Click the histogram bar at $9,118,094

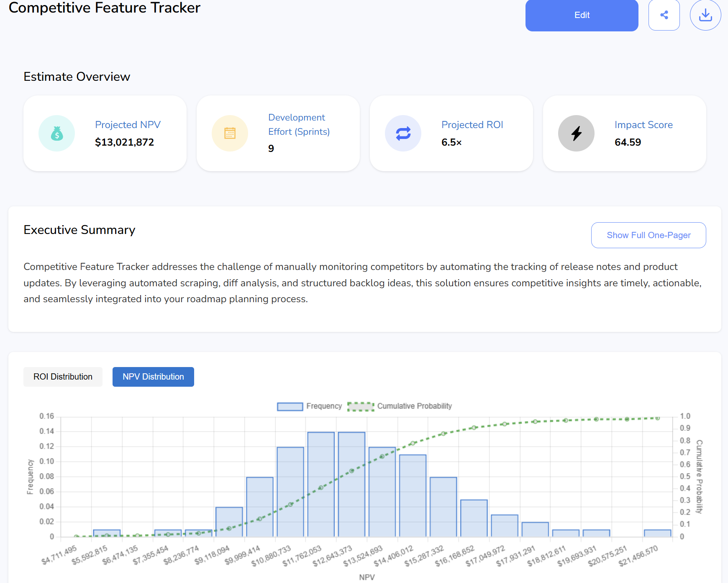[229, 521]
